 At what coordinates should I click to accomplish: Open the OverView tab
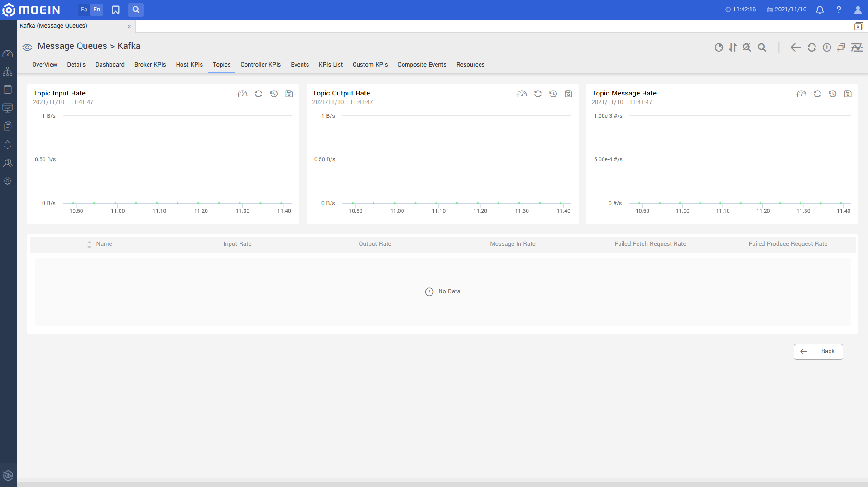[45, 65]
